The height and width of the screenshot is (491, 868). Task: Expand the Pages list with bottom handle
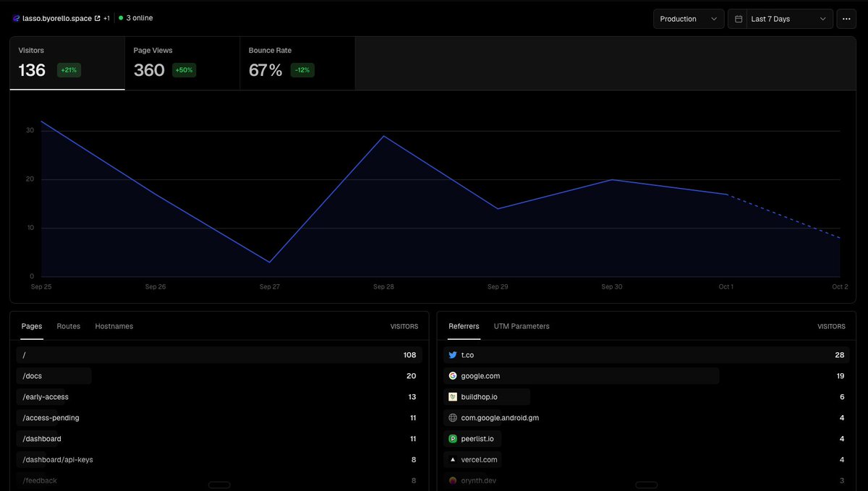pyautogui.click(x=219, y=484)
